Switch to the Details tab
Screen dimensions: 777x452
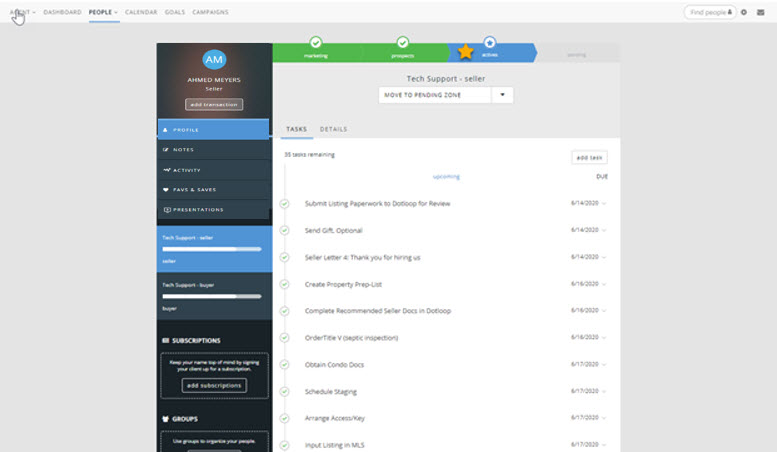pos(333,129)
